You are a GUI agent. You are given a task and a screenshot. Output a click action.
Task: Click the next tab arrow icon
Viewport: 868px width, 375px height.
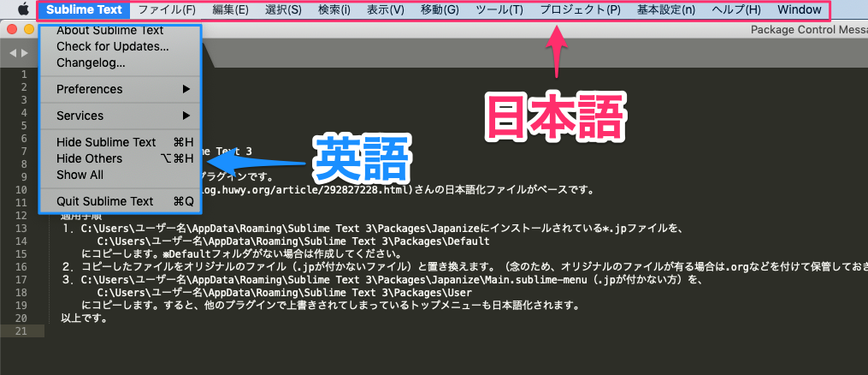pos(24,53)
